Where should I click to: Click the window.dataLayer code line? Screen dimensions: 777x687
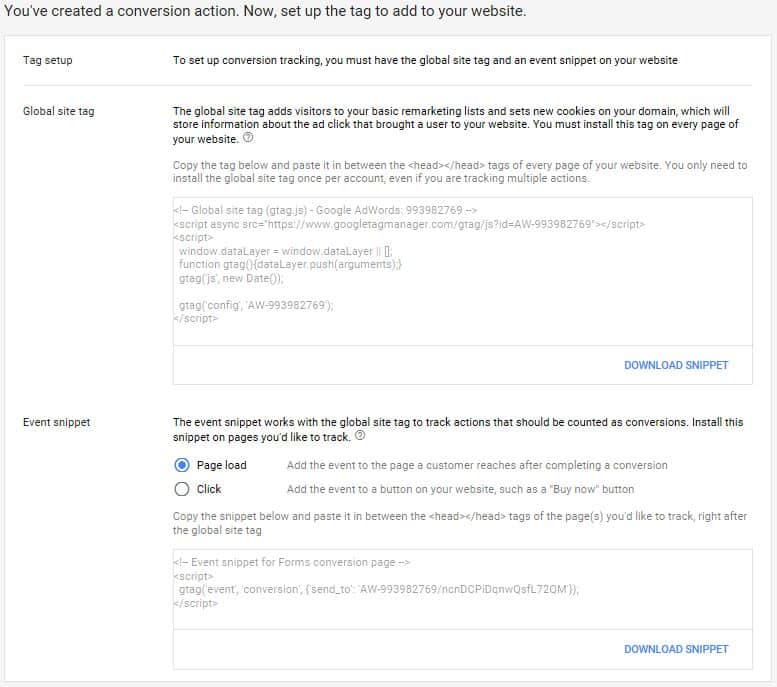[285, 251]
